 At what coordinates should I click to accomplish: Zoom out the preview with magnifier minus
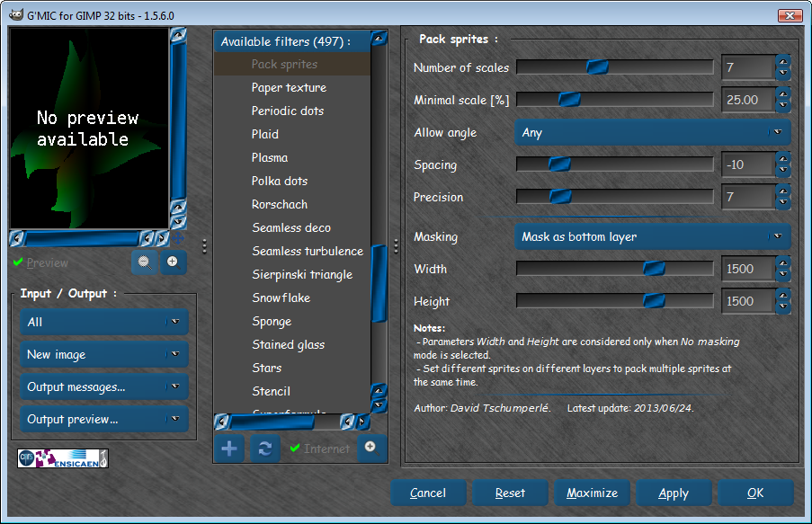point(145,262)
